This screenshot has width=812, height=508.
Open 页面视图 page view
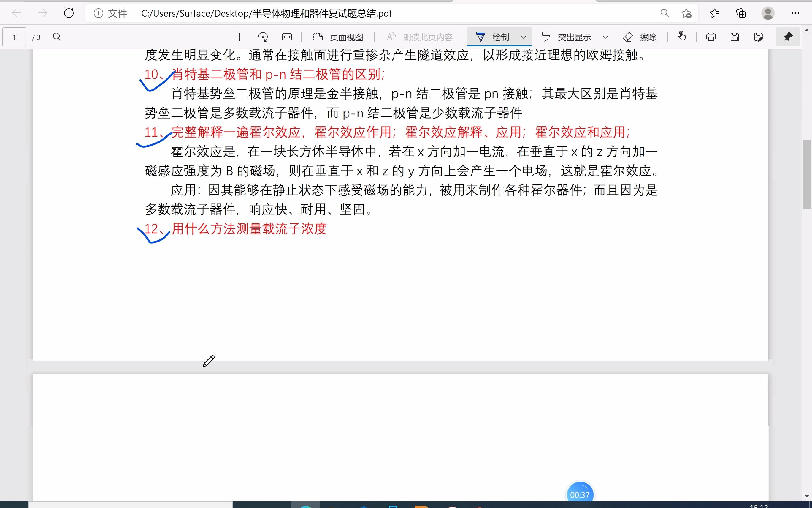(338, 37)
